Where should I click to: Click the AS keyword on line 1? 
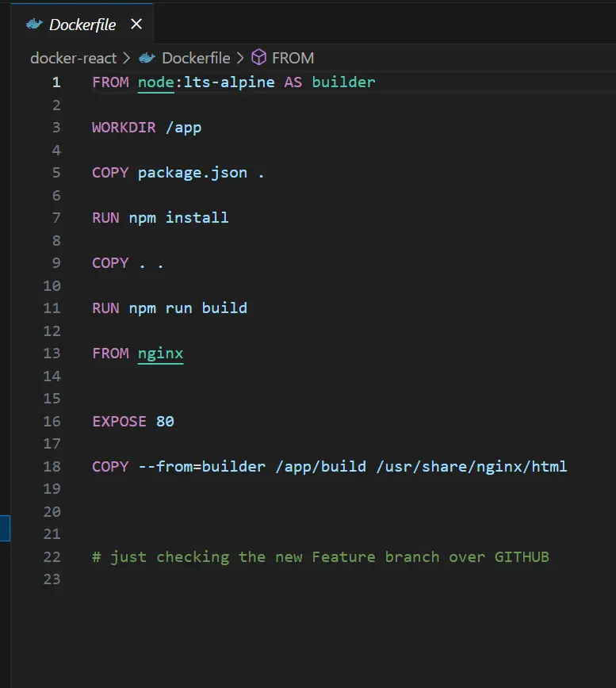(293, 82)
